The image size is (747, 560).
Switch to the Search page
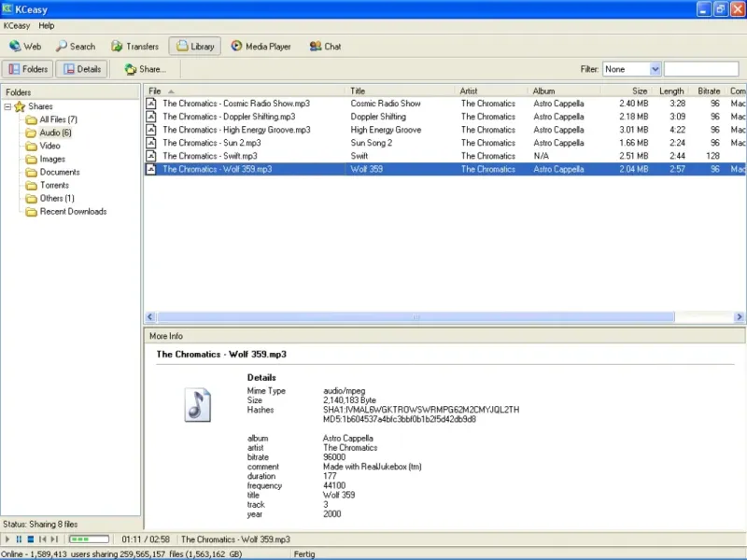pos(75,47)
